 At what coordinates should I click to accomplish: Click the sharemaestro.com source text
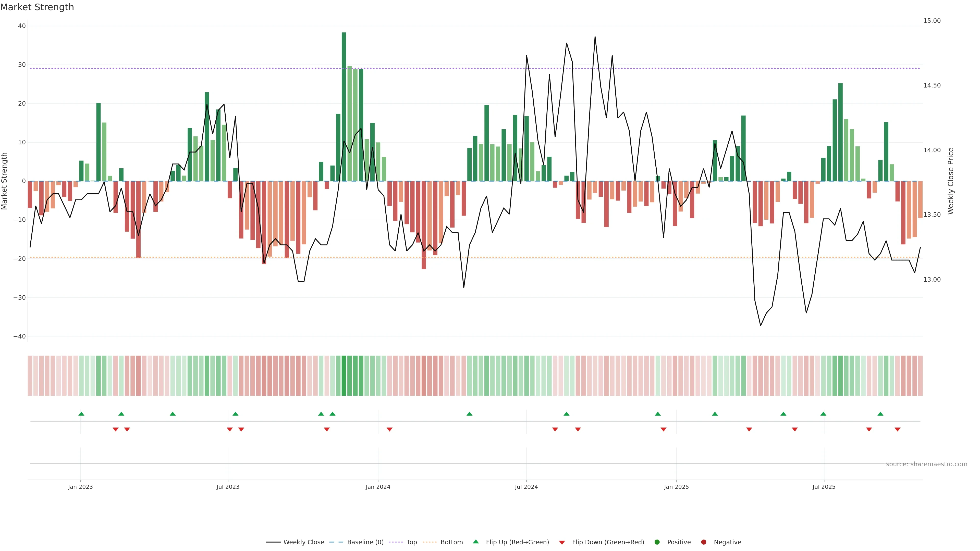click(926, 464)
